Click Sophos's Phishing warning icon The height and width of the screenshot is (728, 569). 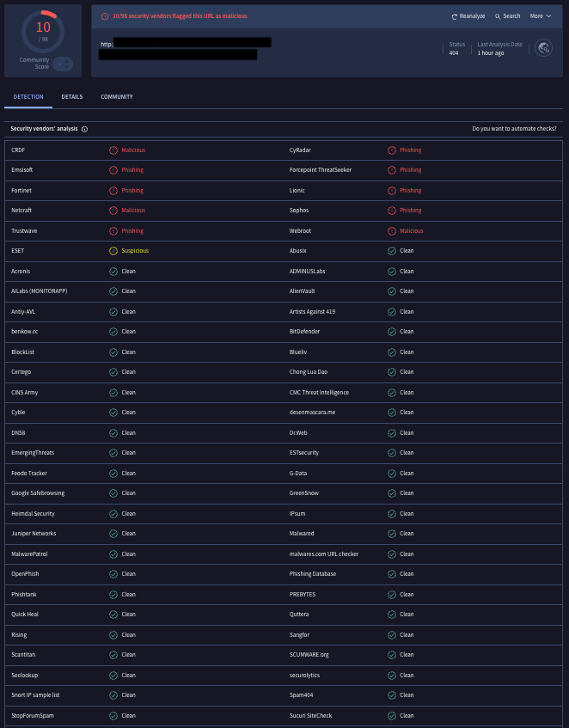point(392,211)
